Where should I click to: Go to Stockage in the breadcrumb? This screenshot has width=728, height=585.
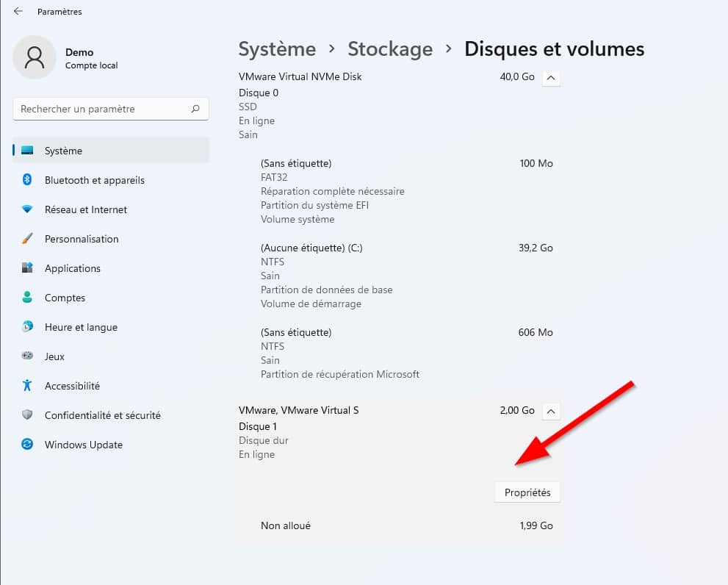pos(390,49)
